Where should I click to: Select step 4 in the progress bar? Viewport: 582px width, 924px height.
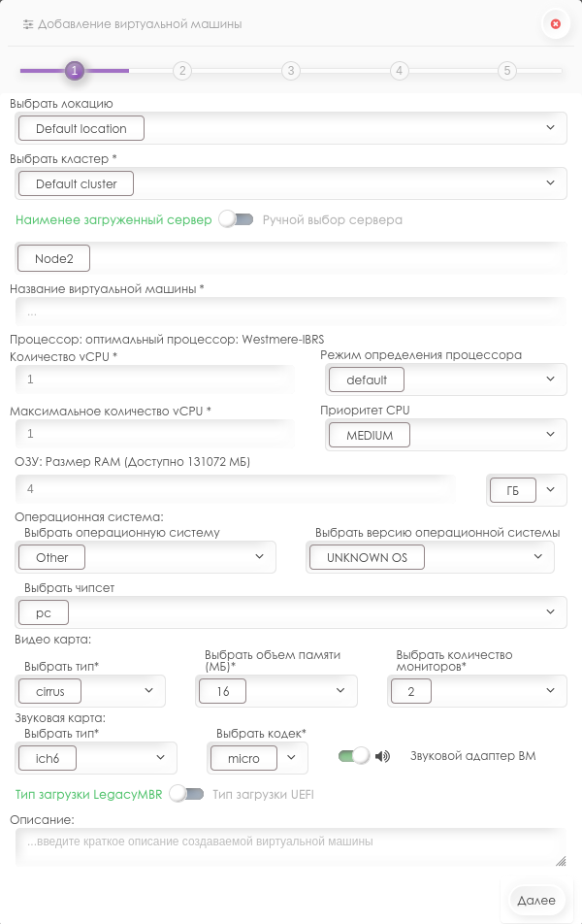coord(399,71)
